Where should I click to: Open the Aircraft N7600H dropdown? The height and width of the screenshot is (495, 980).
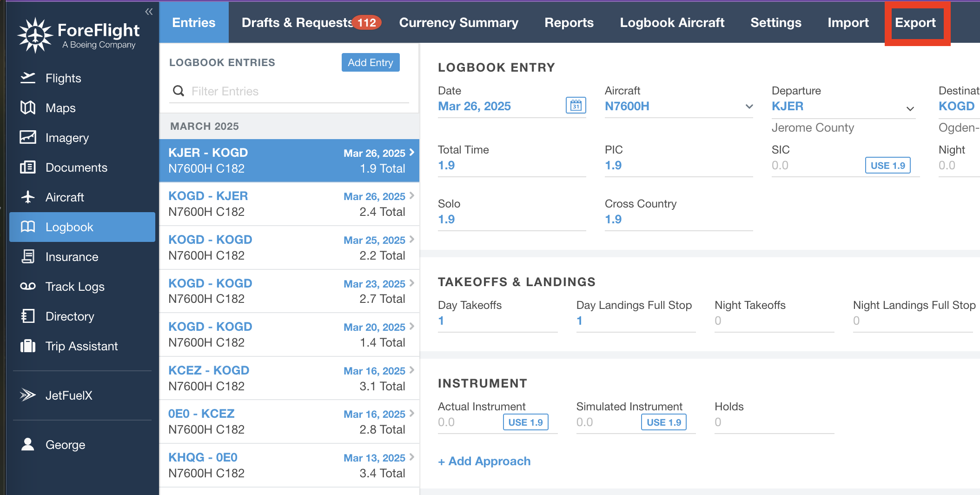[x=748, y=107]
